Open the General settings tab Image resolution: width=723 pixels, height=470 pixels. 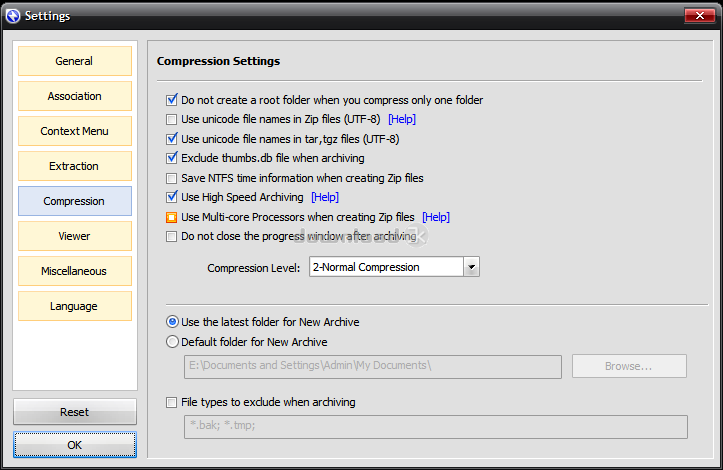pos(75,61)
